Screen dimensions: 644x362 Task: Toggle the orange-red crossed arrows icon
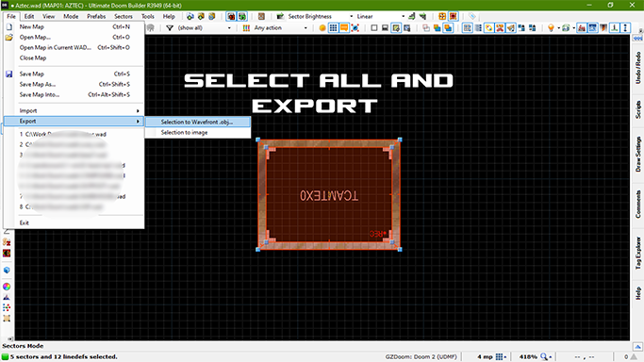click(x=500, y=28)
